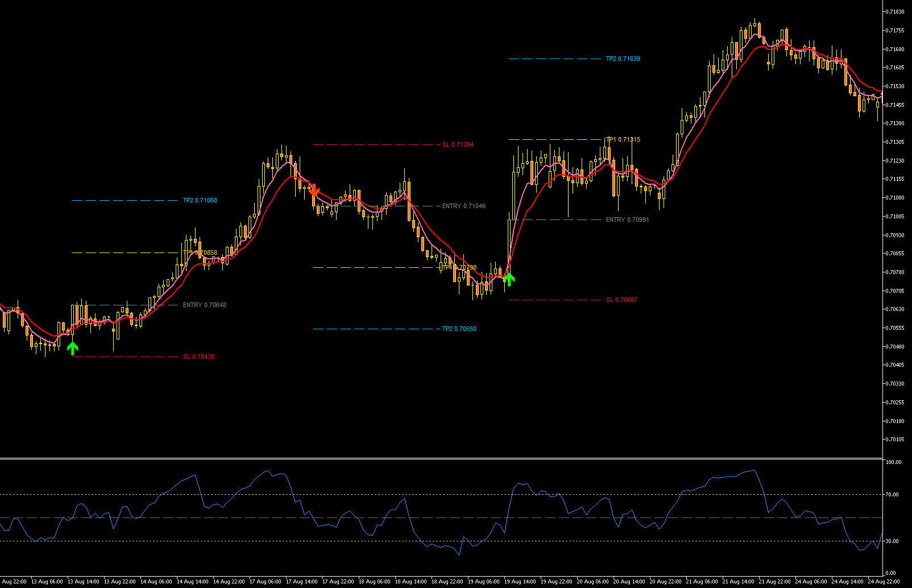The height and width of the screenshot is (588, 912).
Task: Click the 70.00 indicator level label
Action: coord(892,495)
